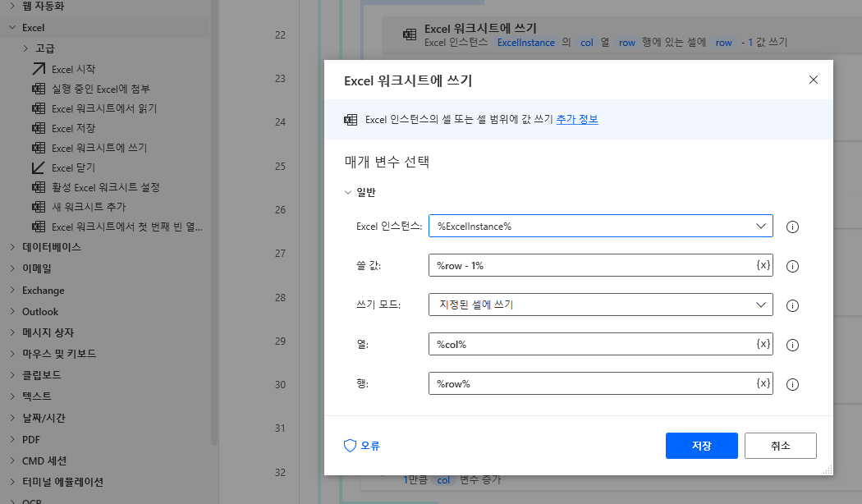Select flow step 22 Excel 워크시트에 쓰기
Image resolution: width=862 pixels, height=504 pixels.
pyautogui.click(x=621, y=34)
